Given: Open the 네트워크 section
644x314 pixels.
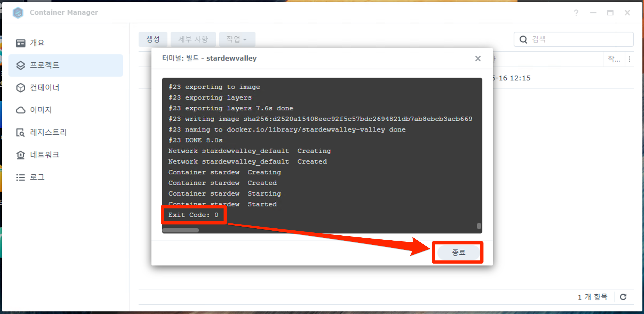Looking at the screenshot, I should (66, 155).
